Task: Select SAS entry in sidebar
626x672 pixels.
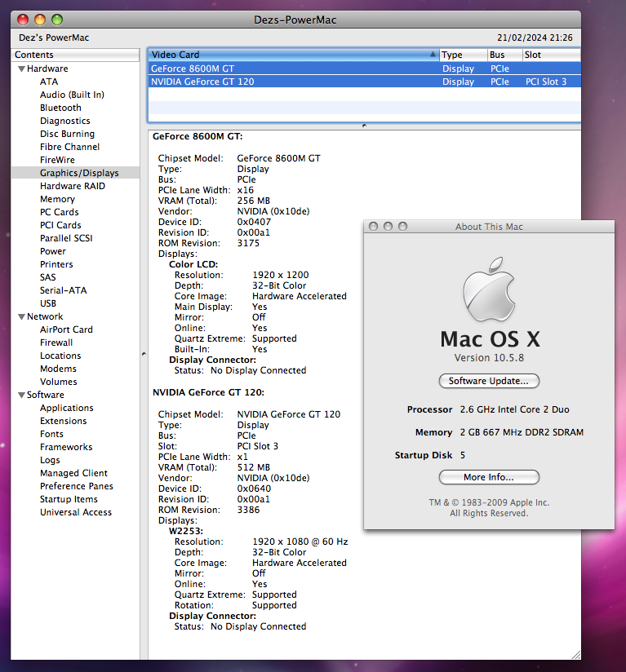Action: [x=48, y=277]
